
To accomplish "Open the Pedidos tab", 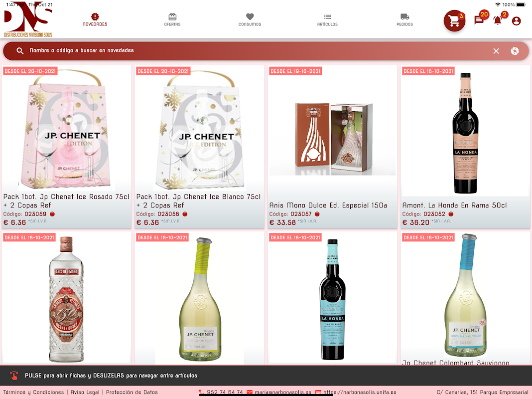I will click(405, 19).
